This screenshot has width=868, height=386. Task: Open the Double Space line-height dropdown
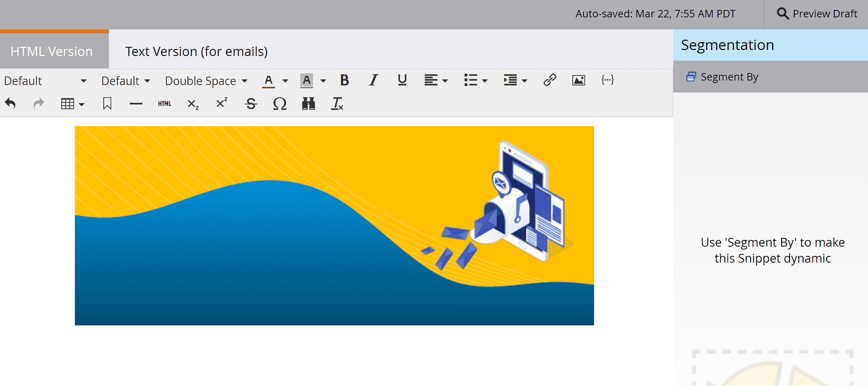point(206,81)
